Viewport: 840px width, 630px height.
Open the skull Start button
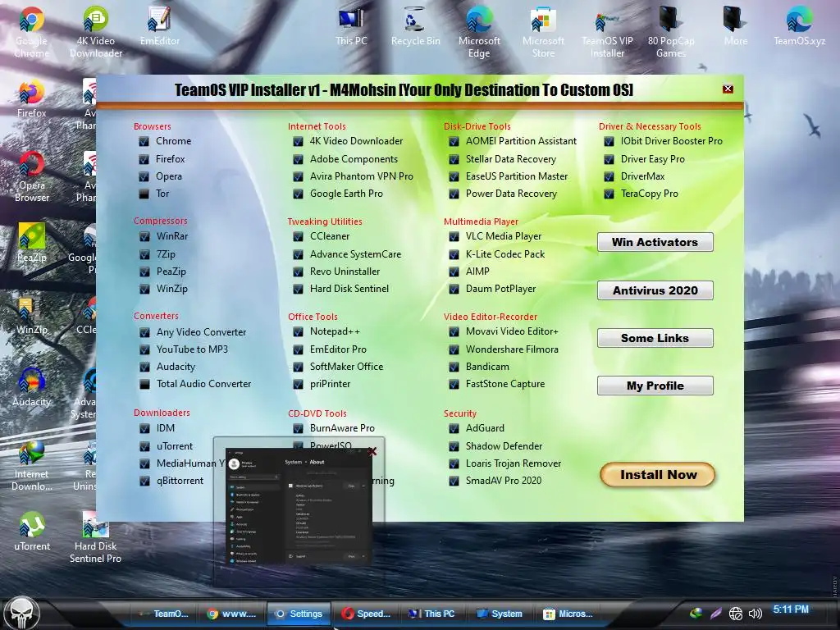coord(21,614)
